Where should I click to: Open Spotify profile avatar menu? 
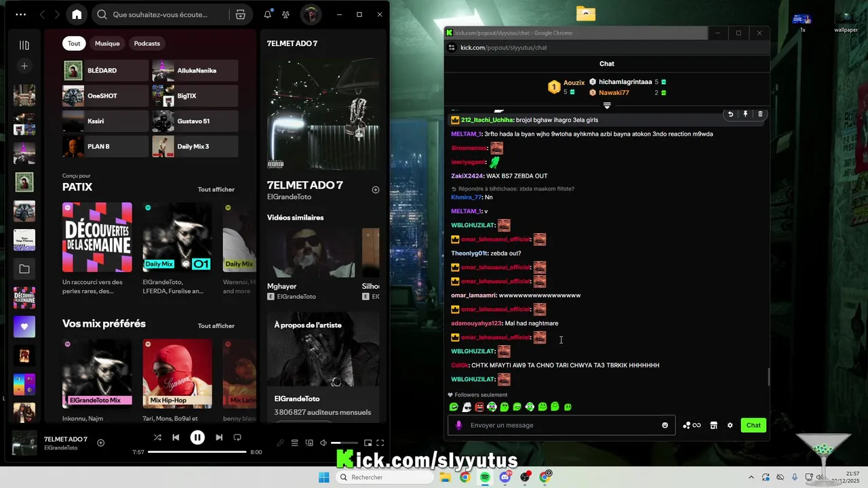pyautogui.click(x=311, y=14)
